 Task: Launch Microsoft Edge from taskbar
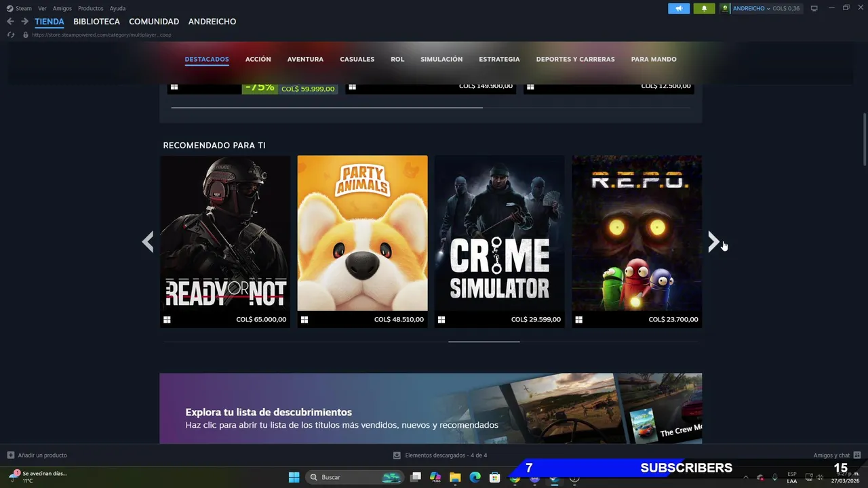475,477
